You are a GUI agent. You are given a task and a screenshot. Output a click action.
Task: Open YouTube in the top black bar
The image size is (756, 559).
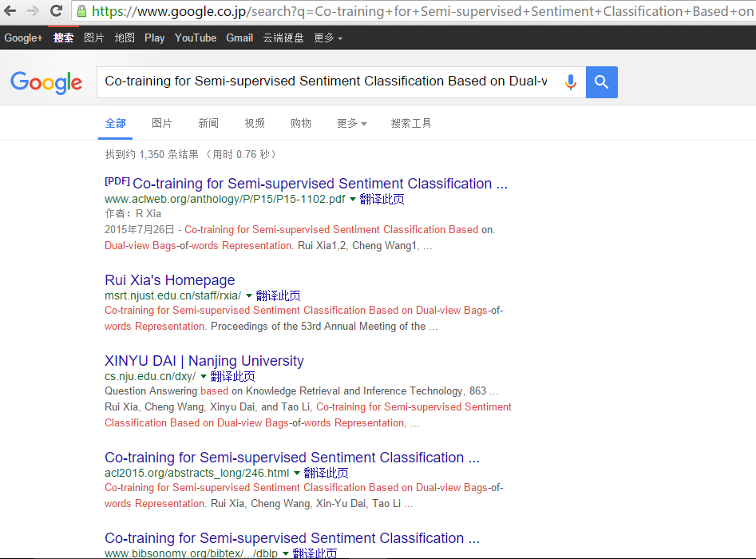(196, 38)
